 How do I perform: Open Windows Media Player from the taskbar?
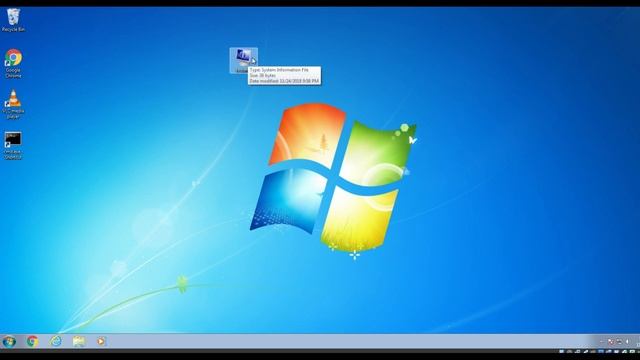coord(101,341)
